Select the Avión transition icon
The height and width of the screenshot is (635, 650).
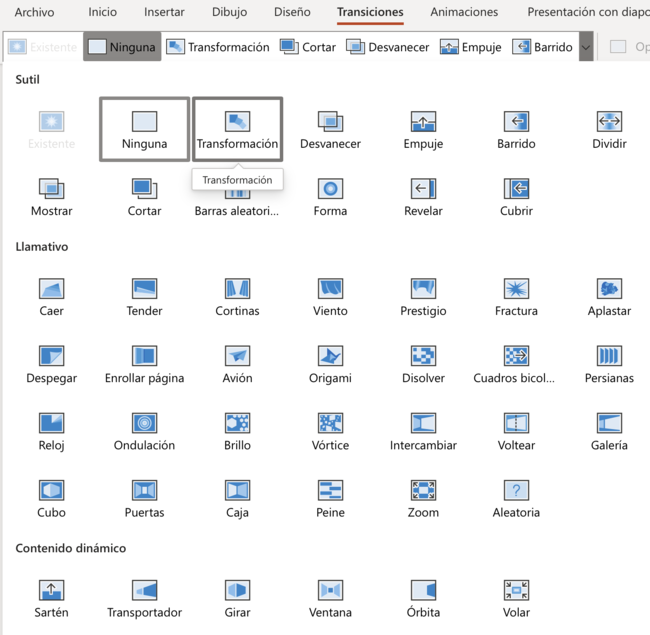[237, 363]
